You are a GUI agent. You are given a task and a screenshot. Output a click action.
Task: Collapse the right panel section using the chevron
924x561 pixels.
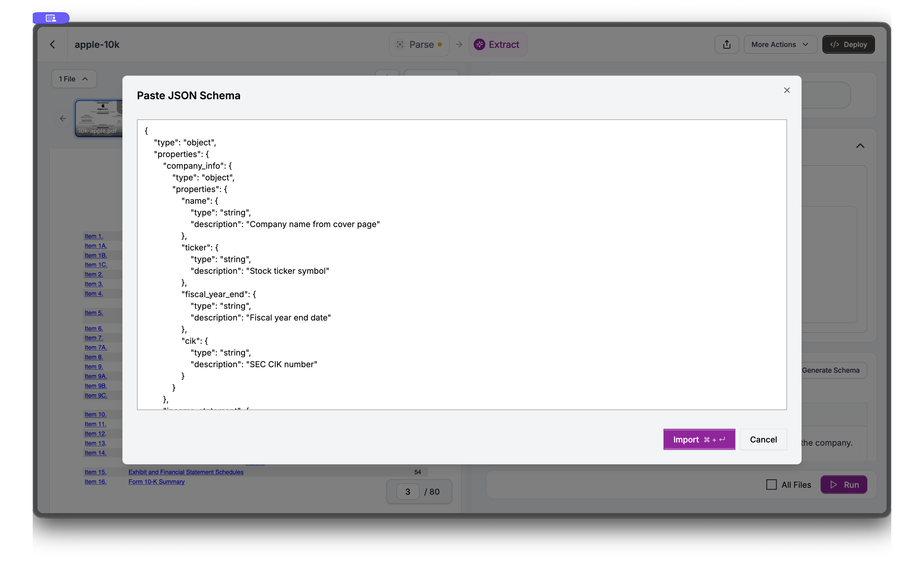(860, 145)
